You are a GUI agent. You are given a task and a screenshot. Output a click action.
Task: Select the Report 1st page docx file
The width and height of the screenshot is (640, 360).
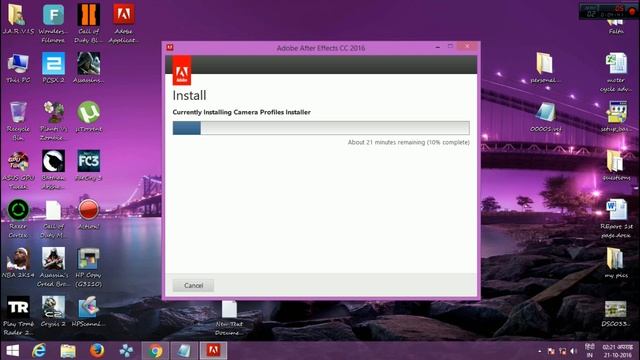click(616, 218)
